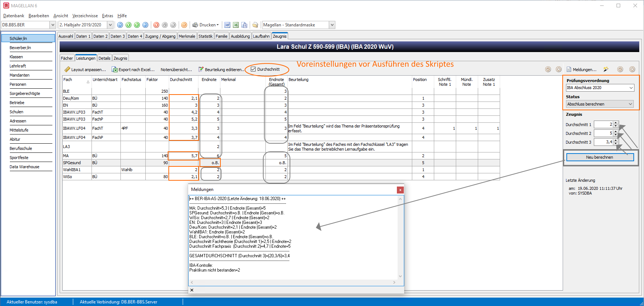Select Lehrkraft in the left sidebar
The width and height of the screenshot is (644, 306).
click(x=18, y=66)
